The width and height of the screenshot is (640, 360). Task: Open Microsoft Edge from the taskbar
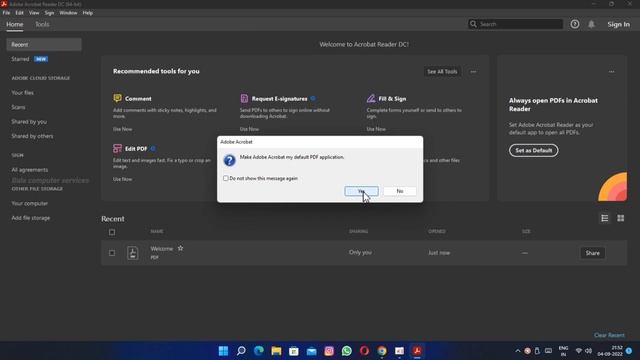coord(259,351)
